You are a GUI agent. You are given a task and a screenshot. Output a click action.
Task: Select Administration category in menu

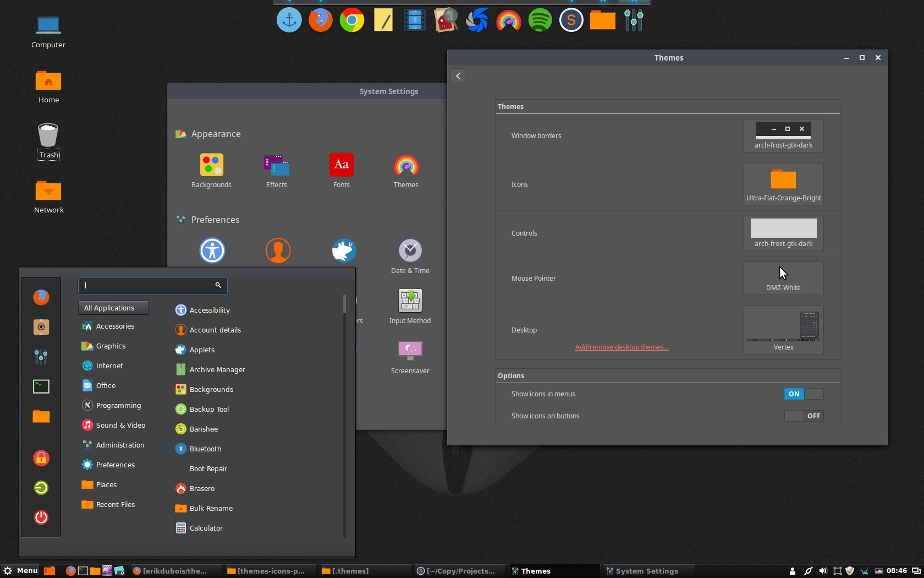pos(114,445)
